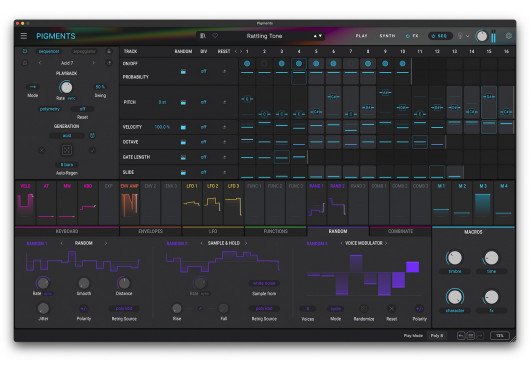Open the FUNCTIONS modulation tab
The height and width of the screenshot is (371, 530).
click(275, 231)
